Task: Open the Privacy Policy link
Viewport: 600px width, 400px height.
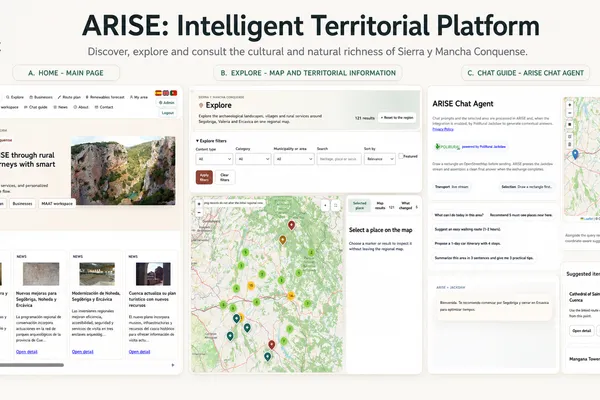Action: 443,129
